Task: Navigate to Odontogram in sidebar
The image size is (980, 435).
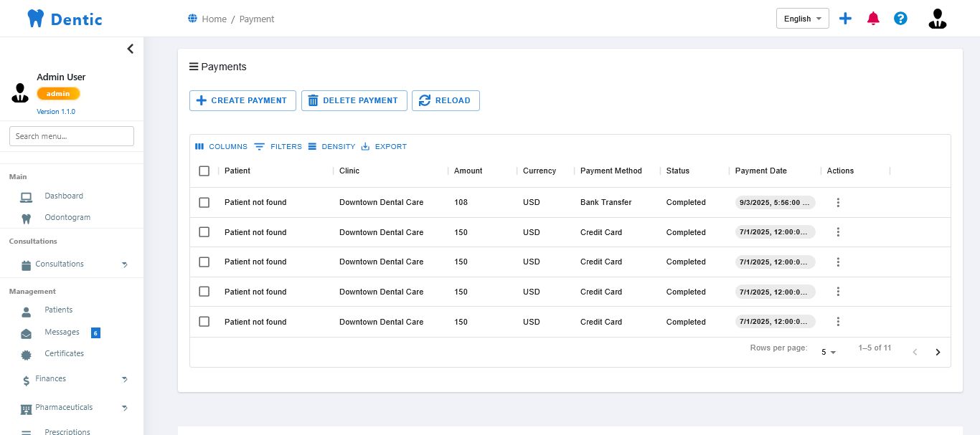Action: coord(67,218)
